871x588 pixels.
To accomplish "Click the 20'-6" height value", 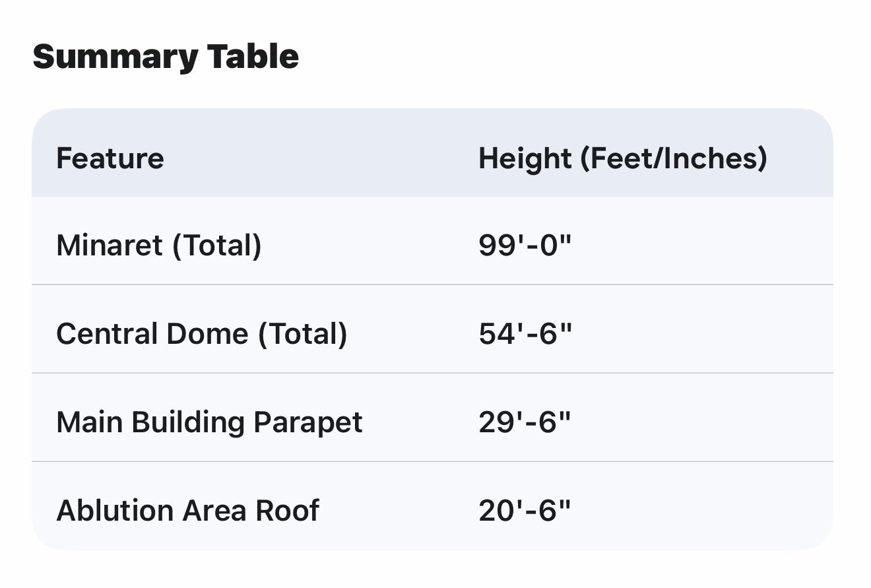I will pyautogui.click(x=525, y=511).
